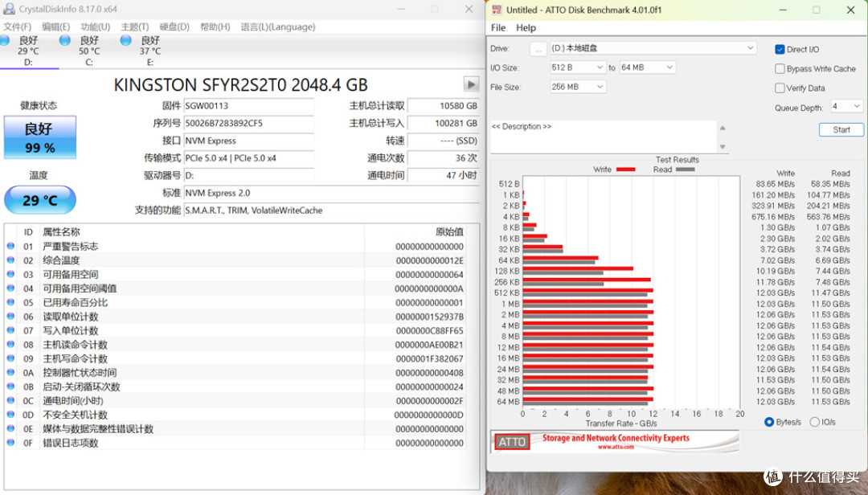
Task: Click the status dot of attribute 07
Action: pyautogui.click(x=10, y=330)
